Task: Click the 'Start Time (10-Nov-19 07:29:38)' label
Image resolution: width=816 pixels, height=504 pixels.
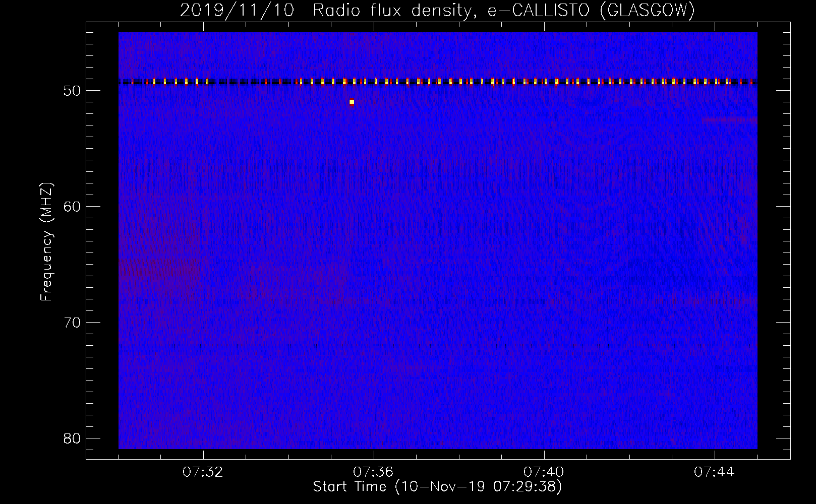Action: pyautogui.click(x=437, y=487)
